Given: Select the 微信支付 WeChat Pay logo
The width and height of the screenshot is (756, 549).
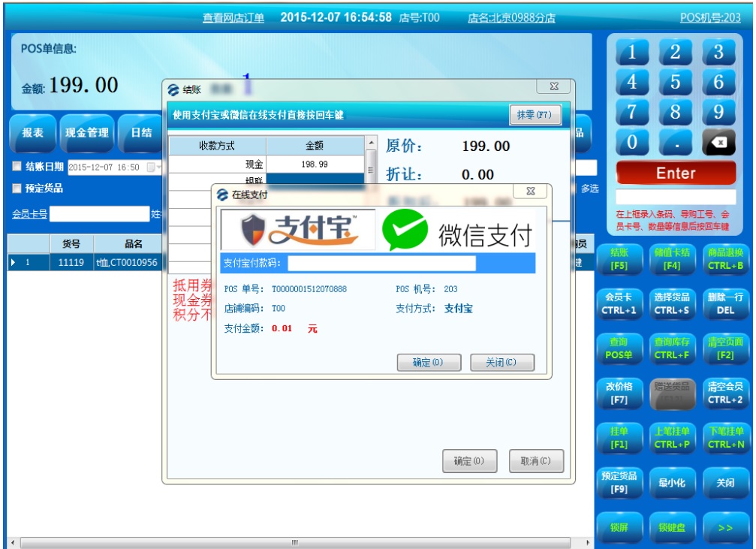Looking at the screenshot, I should click(x=457, y=231).
